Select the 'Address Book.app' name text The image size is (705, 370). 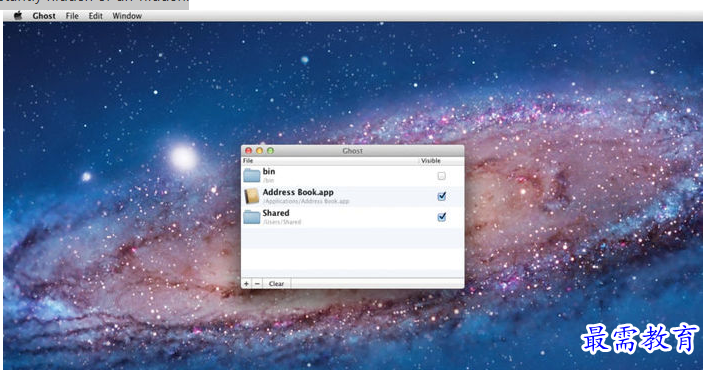click(x=298, y=192)
